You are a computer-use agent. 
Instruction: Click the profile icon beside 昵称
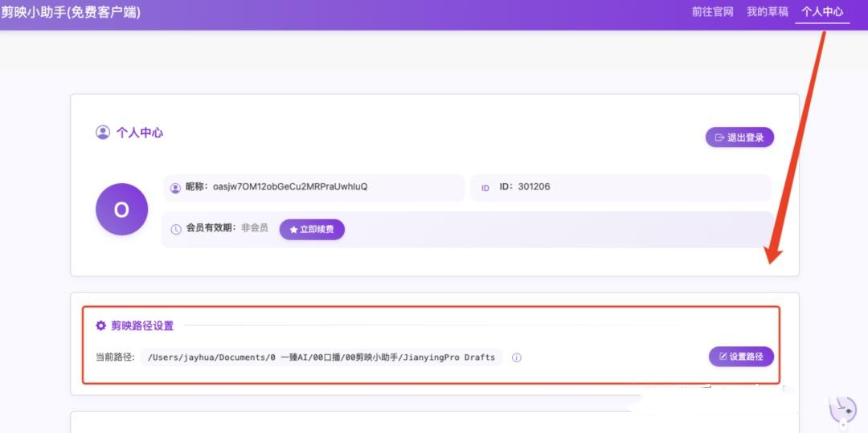click(x=175, y=188)
